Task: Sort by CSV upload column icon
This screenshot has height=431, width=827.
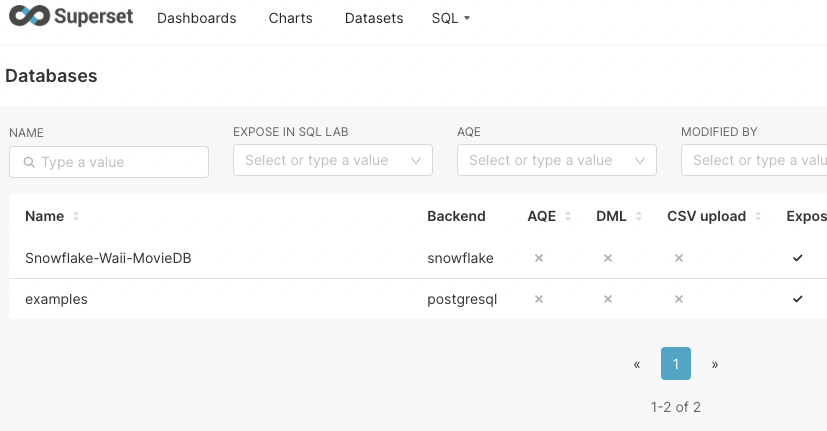Action: (759, 217)
